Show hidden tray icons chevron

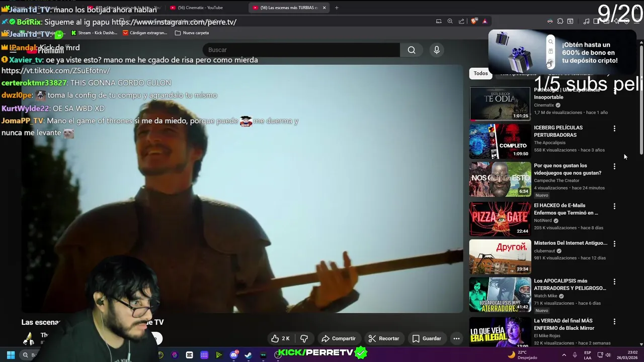(565, 355)
